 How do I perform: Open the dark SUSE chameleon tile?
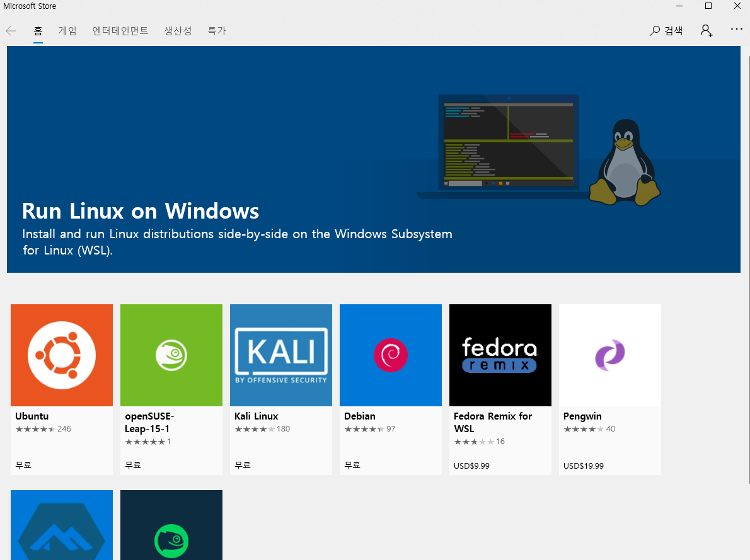pos(171,525)
